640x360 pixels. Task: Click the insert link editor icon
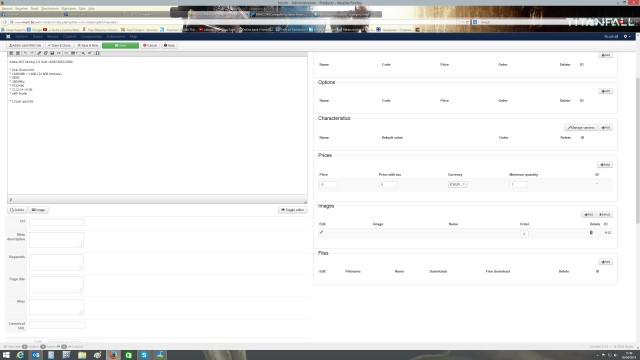pos(39,53)
